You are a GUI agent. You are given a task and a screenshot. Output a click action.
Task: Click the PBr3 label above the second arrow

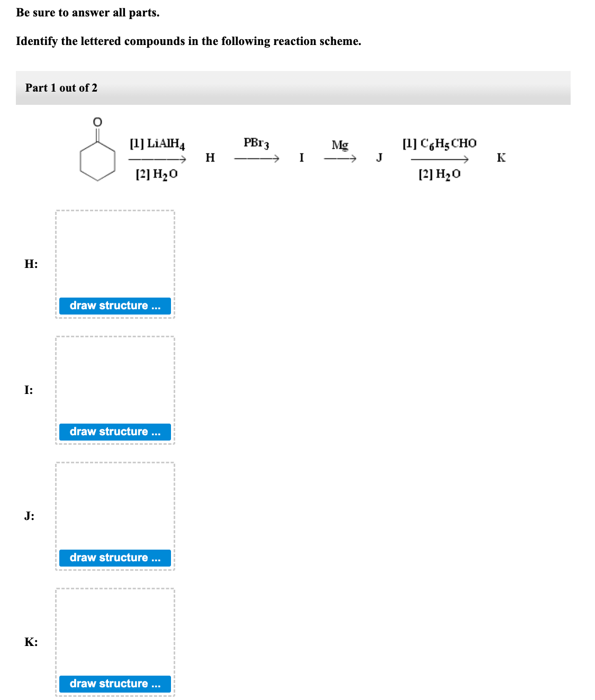[256, 143]
